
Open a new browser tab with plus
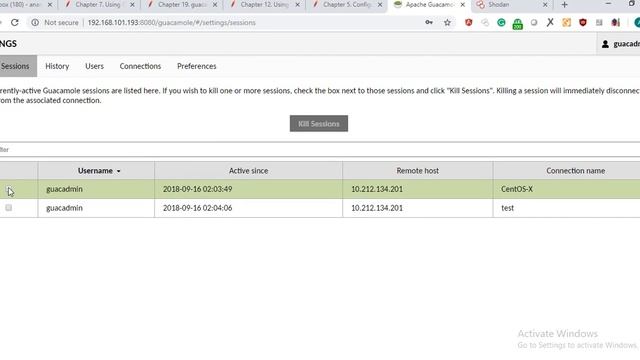(x=564, y=5)
